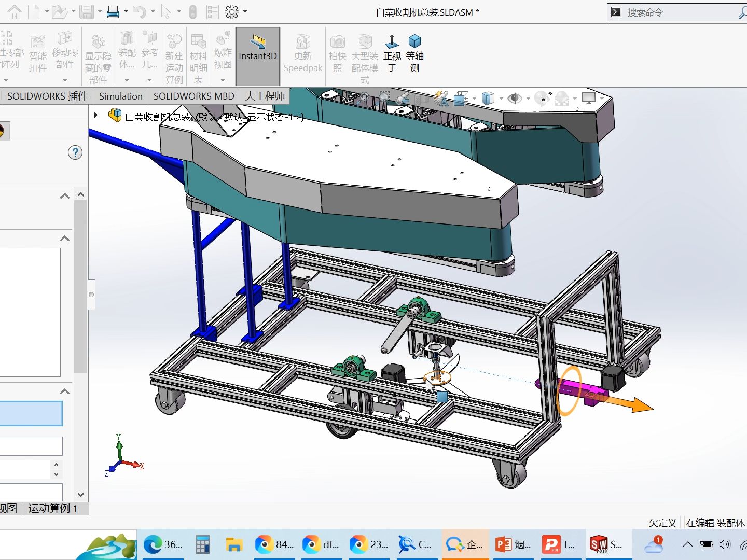The width and height of the screenshot is (747, 560).
Task: Click Update Speedpak (更新 Speedpak)
Action: coord(303,53)
